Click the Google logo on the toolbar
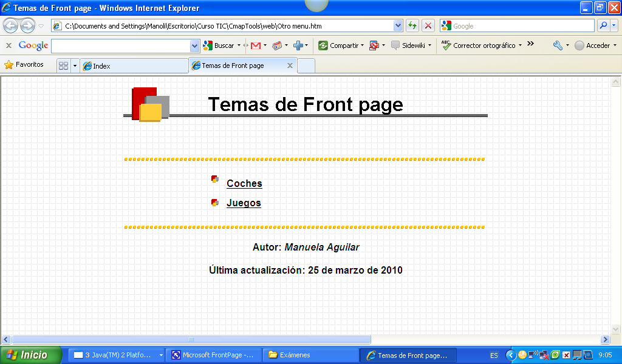 coord(33,45)
